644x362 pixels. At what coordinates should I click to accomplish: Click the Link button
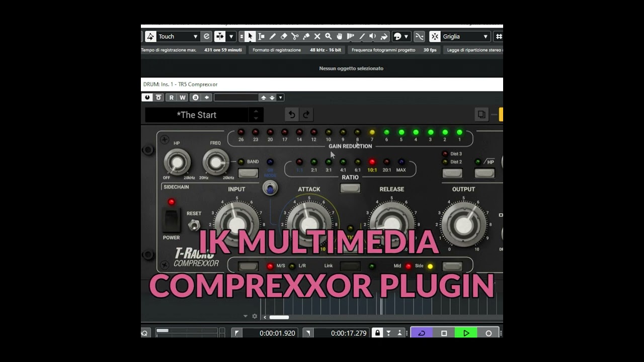[350, 266]
